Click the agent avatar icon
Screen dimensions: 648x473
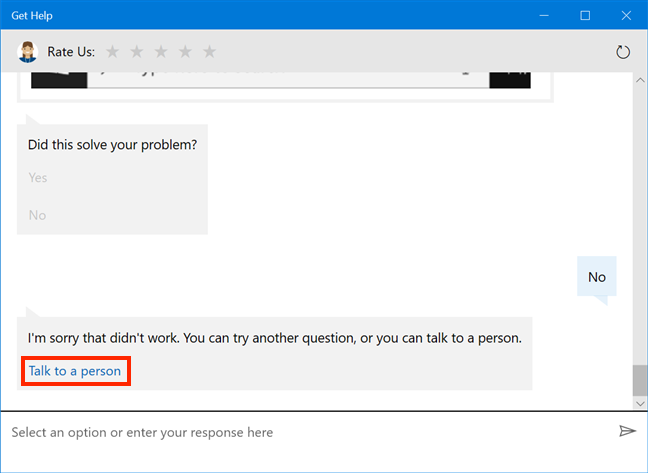[x=27, y=52]
